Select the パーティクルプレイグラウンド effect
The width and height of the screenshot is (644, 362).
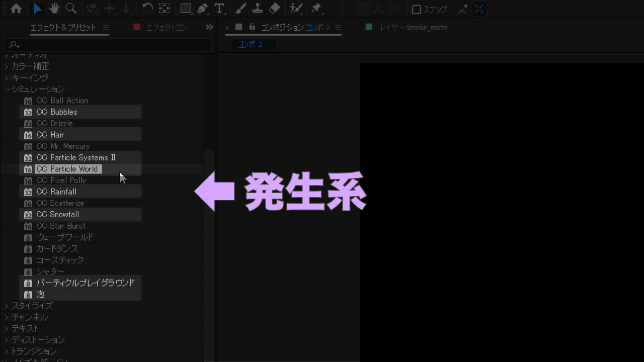(86, 283)
